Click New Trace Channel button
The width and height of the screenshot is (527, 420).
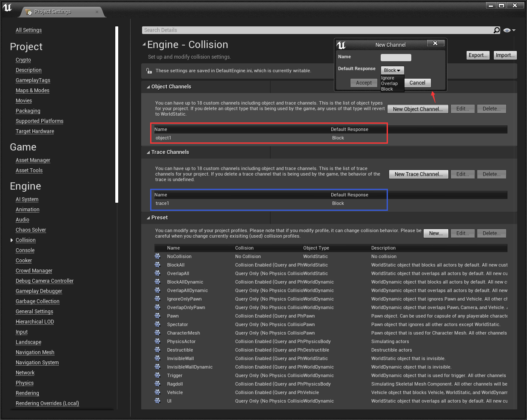(x=419, y=174)
